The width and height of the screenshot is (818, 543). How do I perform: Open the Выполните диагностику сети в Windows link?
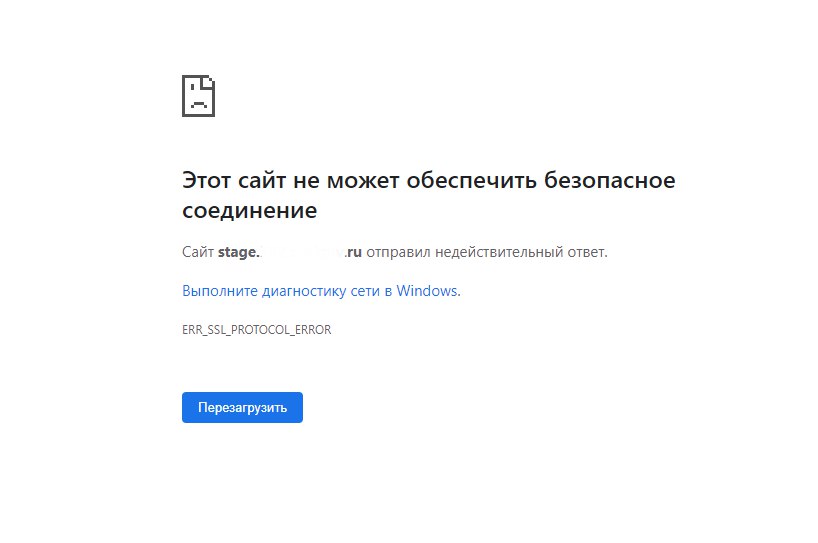pos(321,291)
